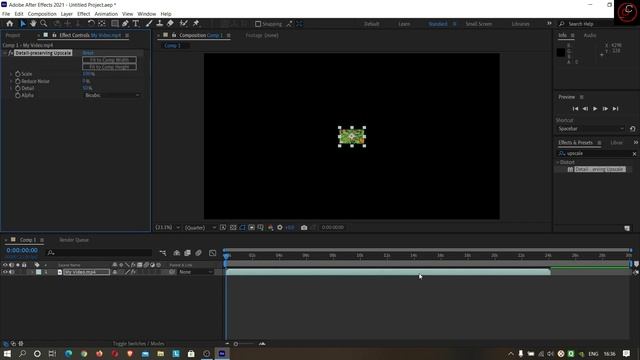Open the viewer magnification dropdown
This screenshot has height=360, width=640.
(x=167, y=227)
